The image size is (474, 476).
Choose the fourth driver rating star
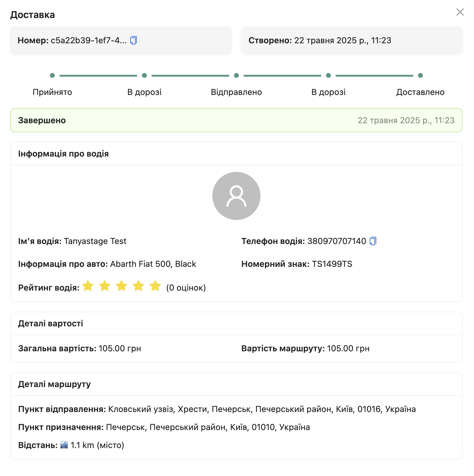pyautogui.click(x=139, y=286)
